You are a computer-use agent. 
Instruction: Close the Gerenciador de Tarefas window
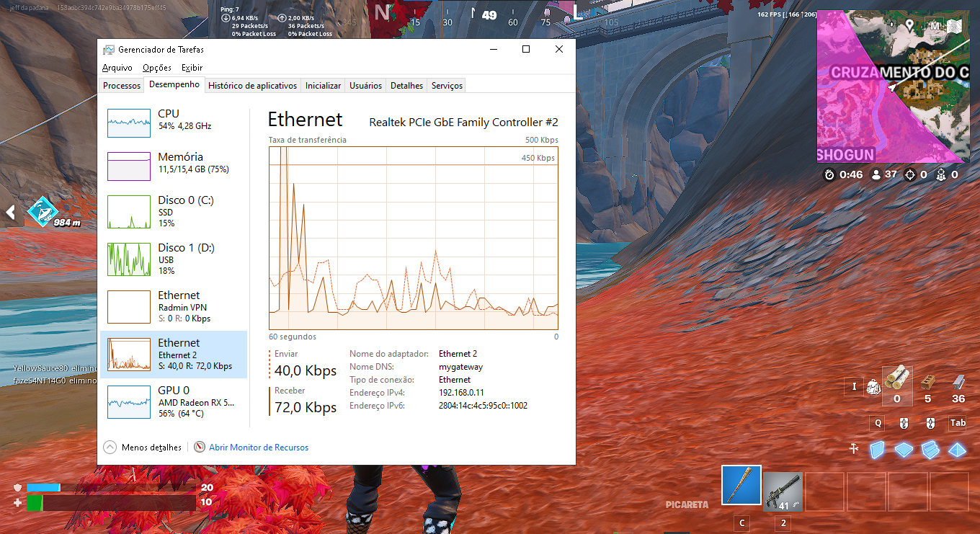pyautogui.click(x=559, y=49)
